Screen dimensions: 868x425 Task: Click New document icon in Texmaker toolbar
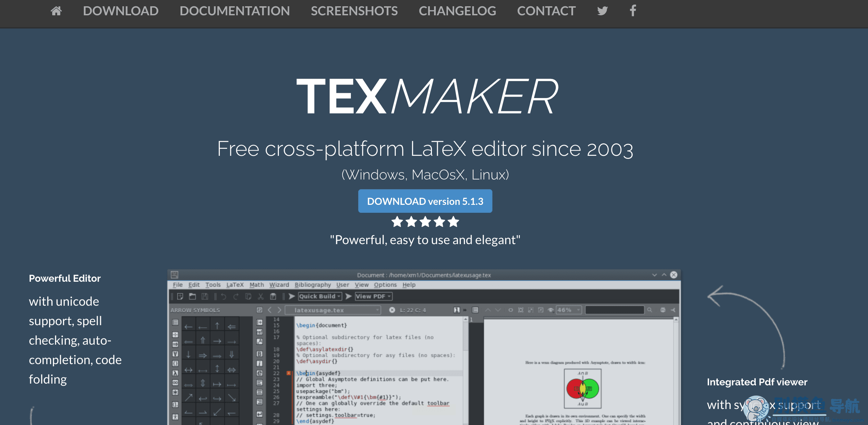click(180, 296)
